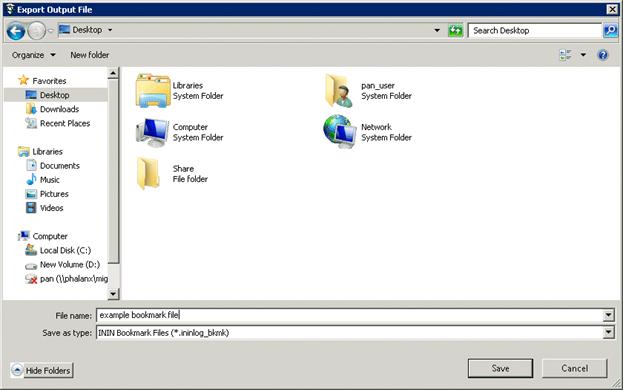Select the pan_user folder icon

pos(339,91)
